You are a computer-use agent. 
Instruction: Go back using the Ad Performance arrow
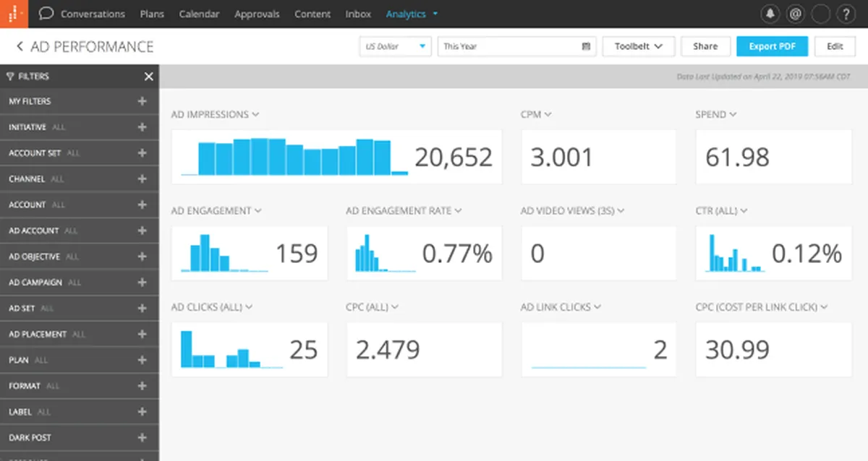20,47
